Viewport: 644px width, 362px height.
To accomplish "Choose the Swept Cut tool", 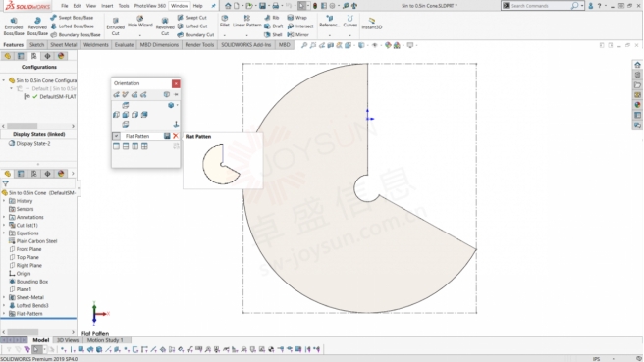I will (192, 18).
